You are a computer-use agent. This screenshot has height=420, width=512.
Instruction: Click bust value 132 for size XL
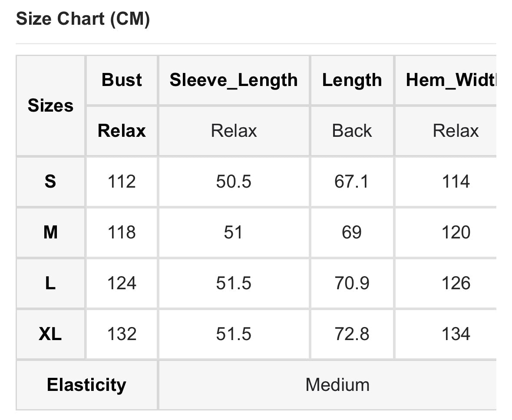122,334
